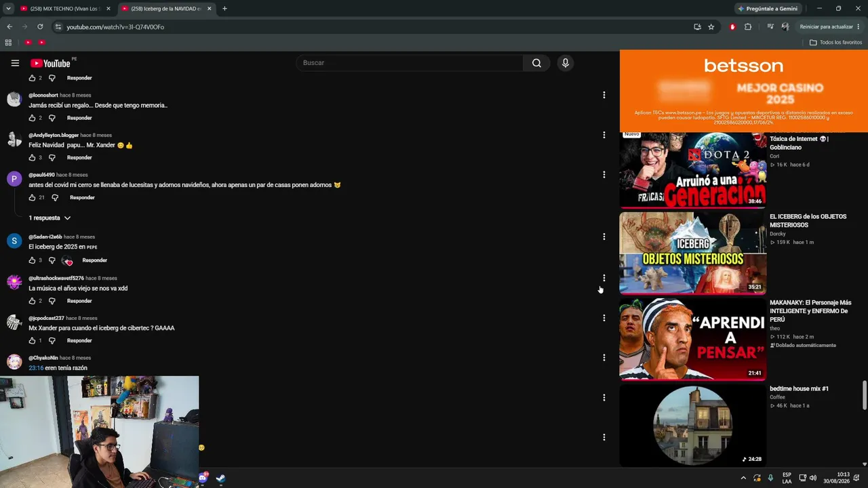Dislike the comment by @ultrashockwavetf5276
The image size is (868, 488).
(x=52, y=301)
